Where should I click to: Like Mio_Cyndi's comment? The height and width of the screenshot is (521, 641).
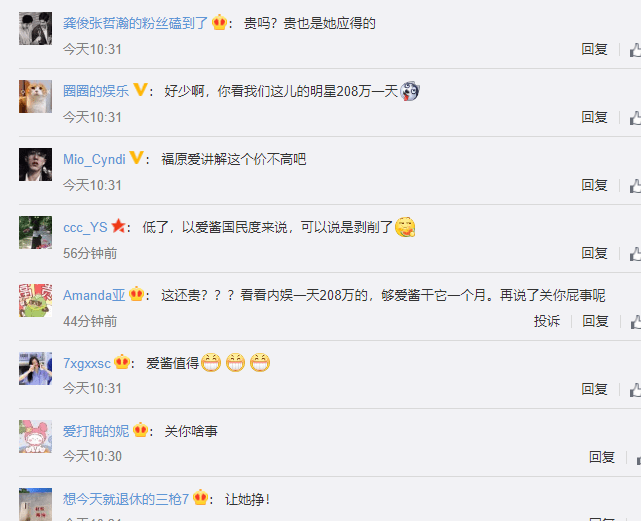(635, 186)
